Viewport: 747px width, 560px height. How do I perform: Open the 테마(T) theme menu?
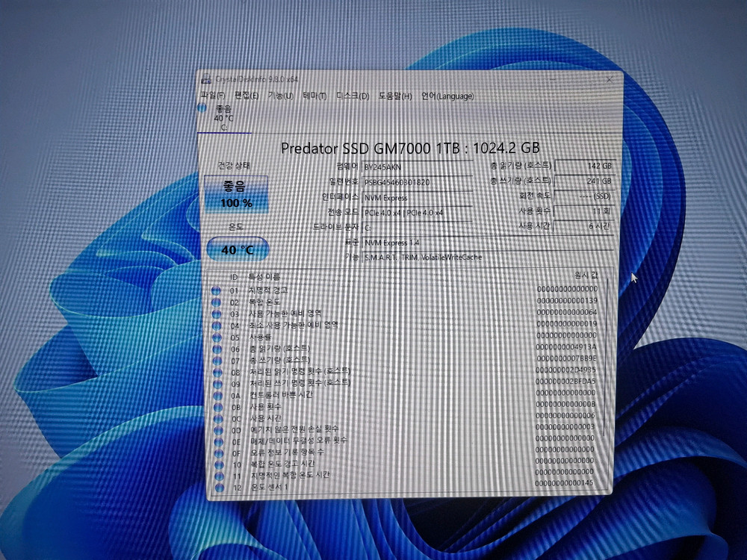(x=313, y=97)
